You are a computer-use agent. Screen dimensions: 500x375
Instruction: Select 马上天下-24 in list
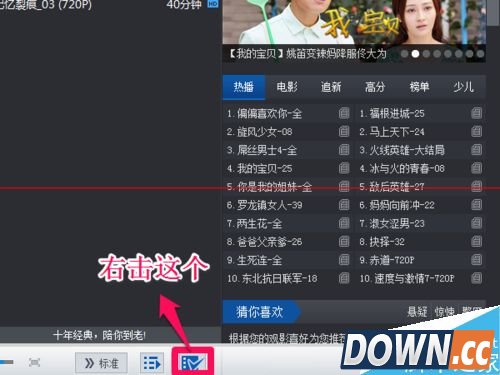pyautogui.click(x=392, y=132)
